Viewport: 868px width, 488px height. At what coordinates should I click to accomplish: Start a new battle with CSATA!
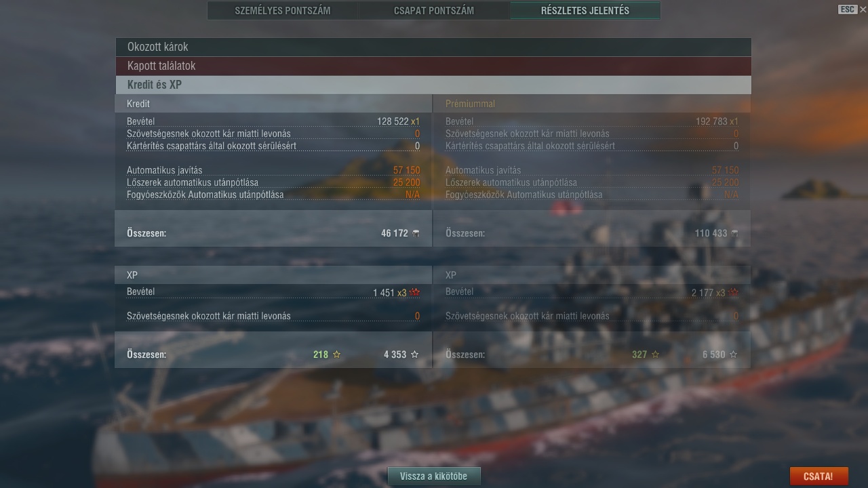pyautogui.click(x=818, y=476)
